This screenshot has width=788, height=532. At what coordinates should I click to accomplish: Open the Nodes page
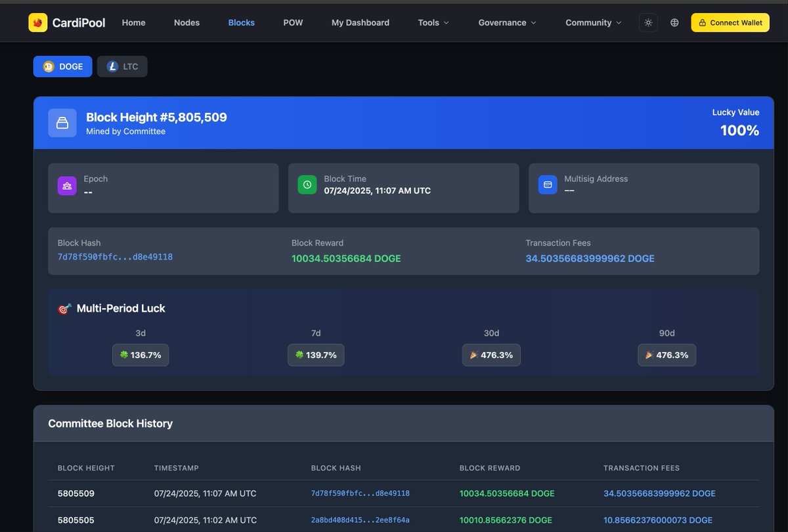[x=186, y=22]
